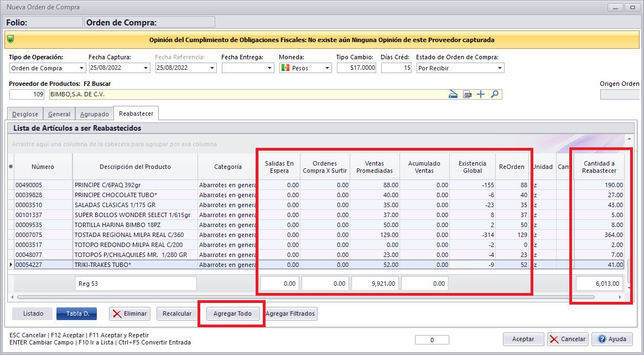Click the Recalcular button
This screenshot has width=644, height=355.
(x=177, y=313)
